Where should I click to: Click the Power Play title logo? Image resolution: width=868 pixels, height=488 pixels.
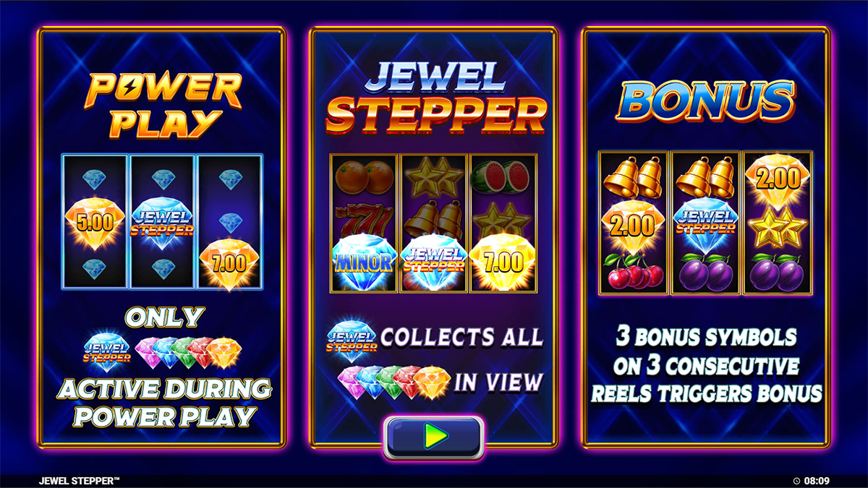coord(163,106)
